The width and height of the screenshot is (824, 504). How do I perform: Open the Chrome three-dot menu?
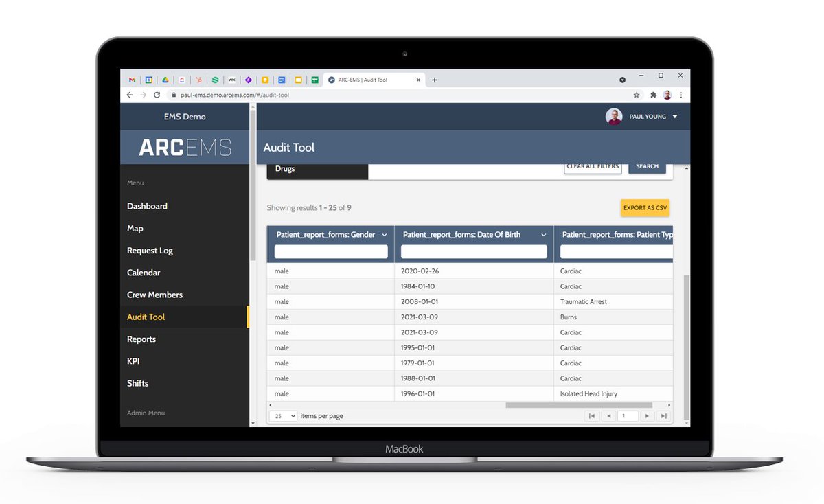[x=680, y=95]
